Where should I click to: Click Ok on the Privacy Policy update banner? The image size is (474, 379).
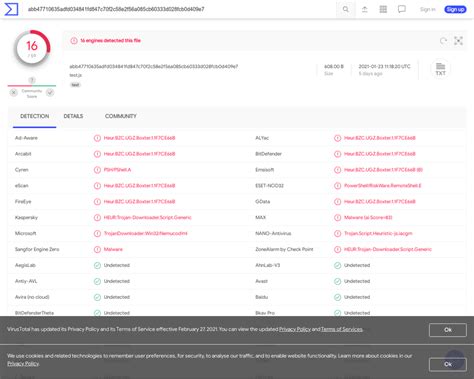pyautogui.click(x=448, y=330)
